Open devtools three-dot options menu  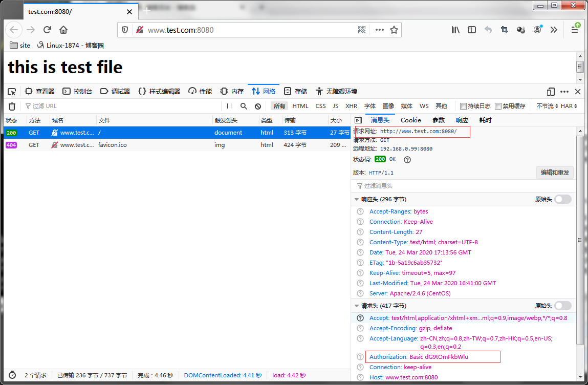click(564, 92)
